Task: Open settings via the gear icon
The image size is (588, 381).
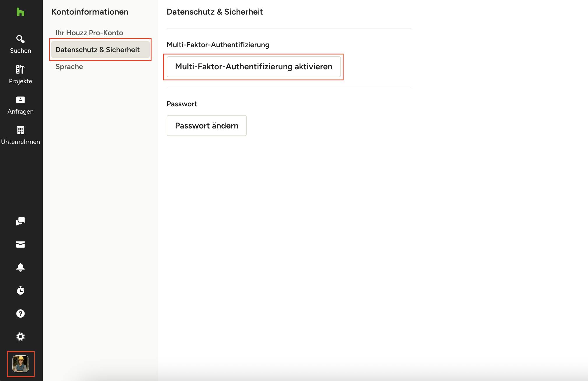Action: coord(20,336)
